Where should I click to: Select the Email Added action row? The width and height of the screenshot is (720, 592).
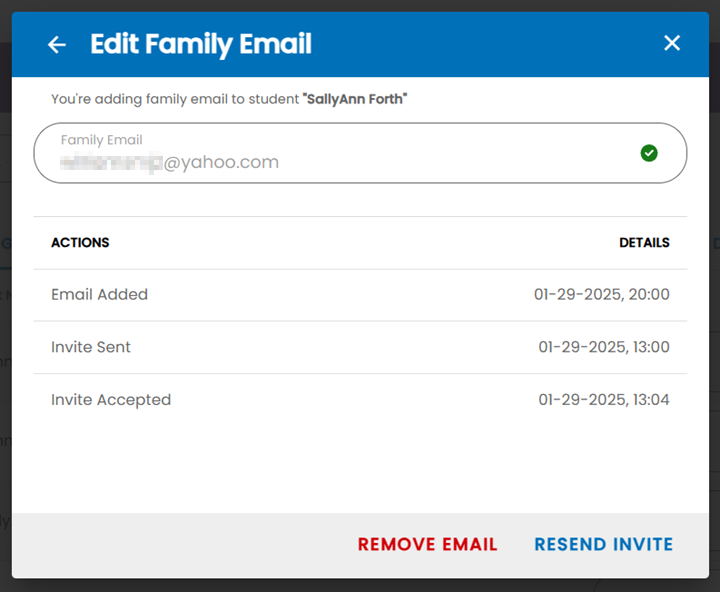coord(360,295)
